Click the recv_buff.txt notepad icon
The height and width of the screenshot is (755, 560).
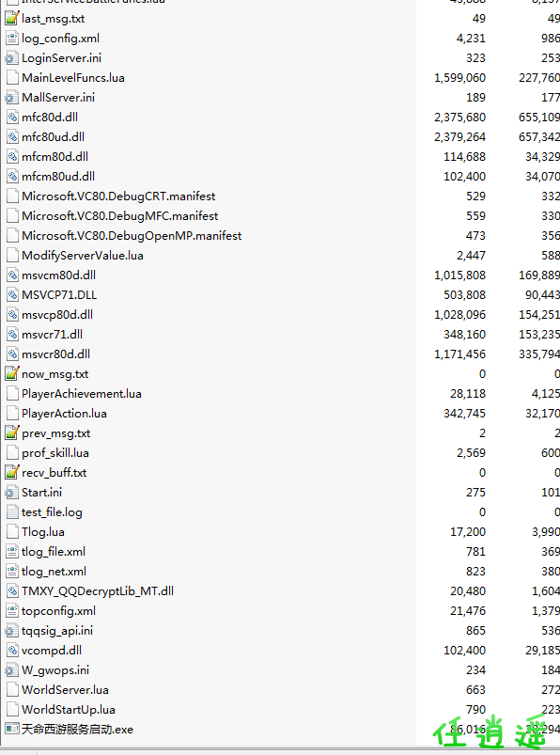tap(11, 472)
